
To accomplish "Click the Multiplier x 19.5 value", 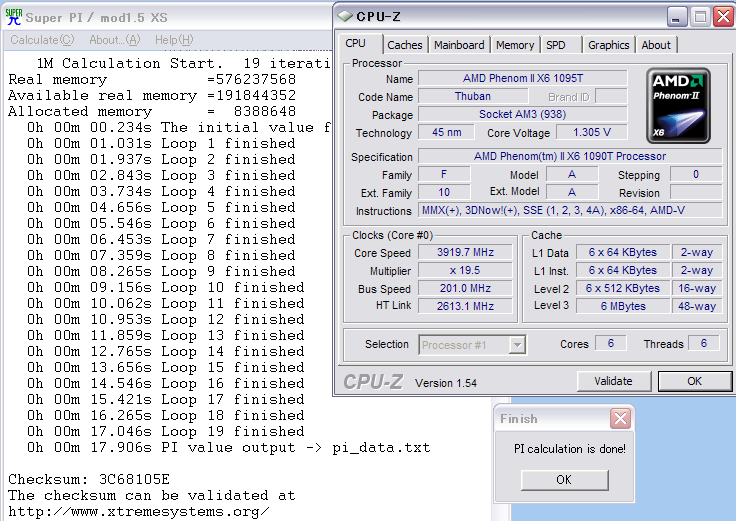I will click(x=465, y=270).
